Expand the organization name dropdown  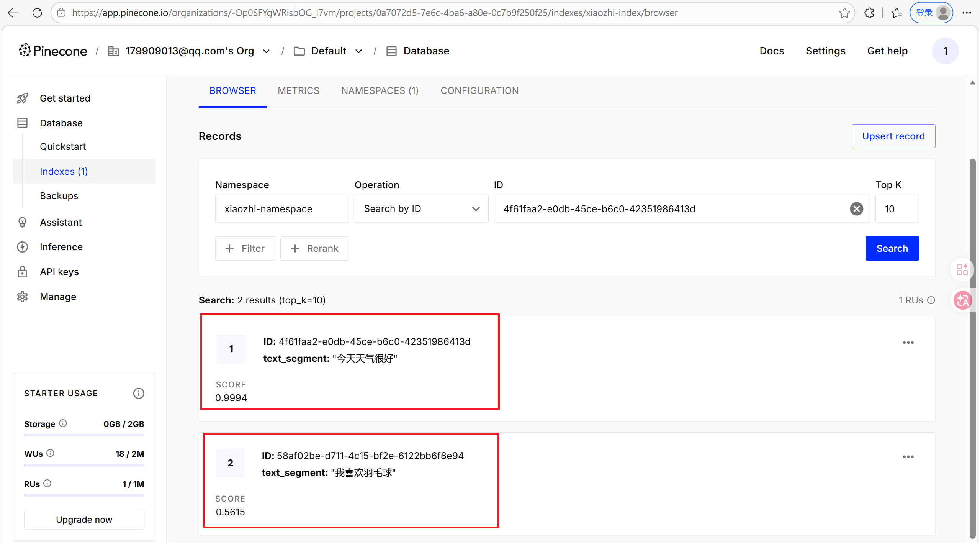(x=267, y=51)
